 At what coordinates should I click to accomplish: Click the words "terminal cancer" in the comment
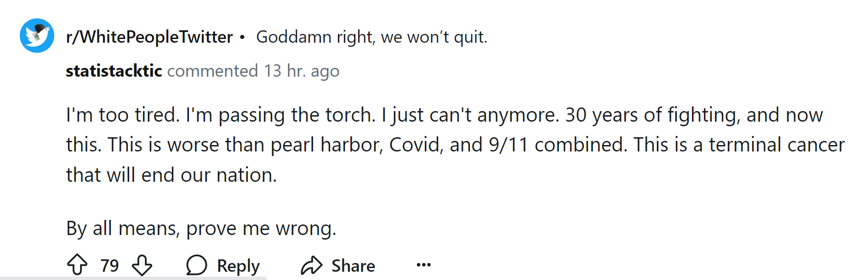pyautogui.click(x=777, y=145)
